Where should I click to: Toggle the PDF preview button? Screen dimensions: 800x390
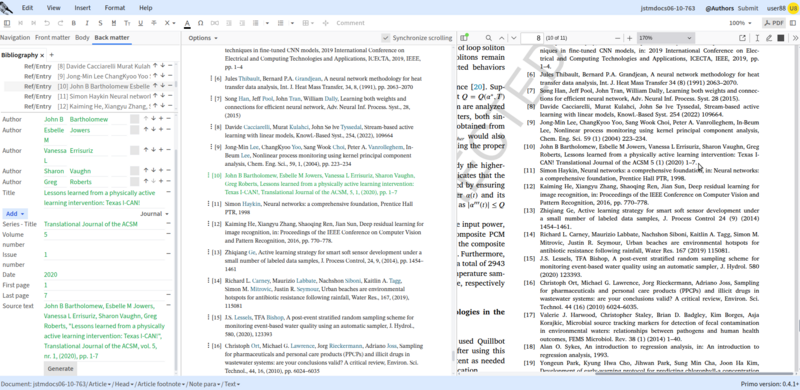point(773,23)
